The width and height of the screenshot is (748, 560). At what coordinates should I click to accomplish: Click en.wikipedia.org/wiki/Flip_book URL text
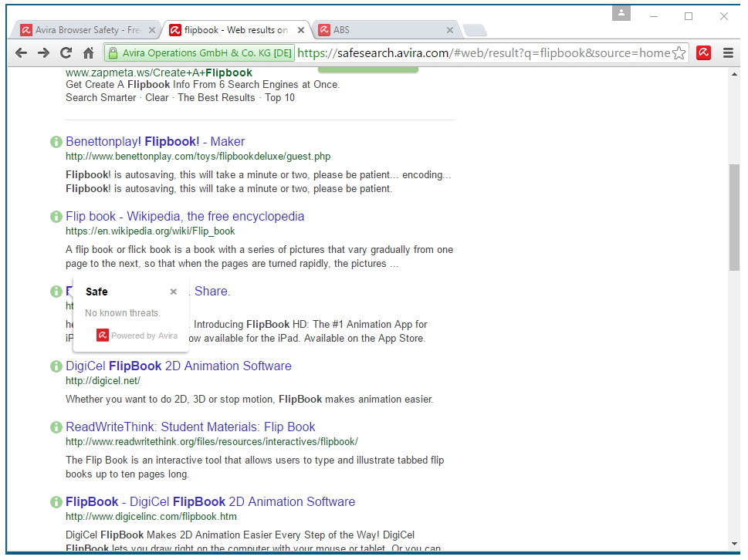(x=151, y=231)
